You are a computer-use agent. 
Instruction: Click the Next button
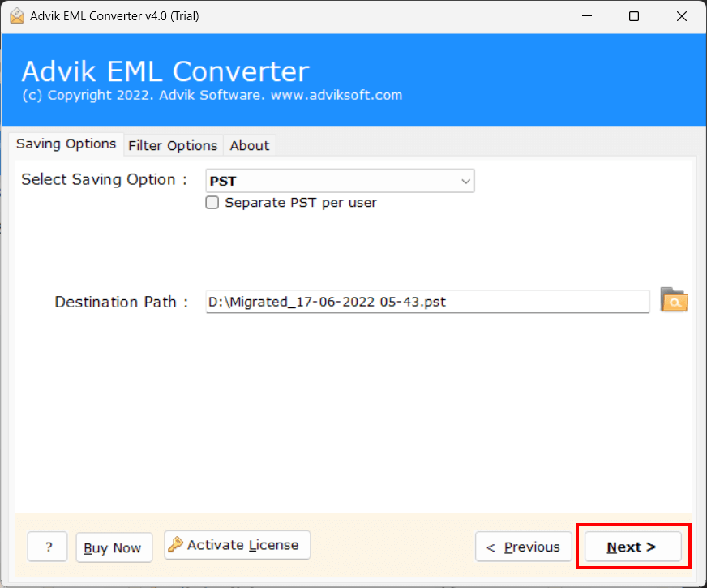632,547
